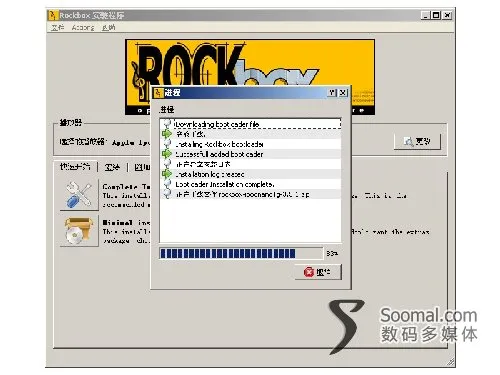Switch to the first Quick Start tab

[75, 166]
